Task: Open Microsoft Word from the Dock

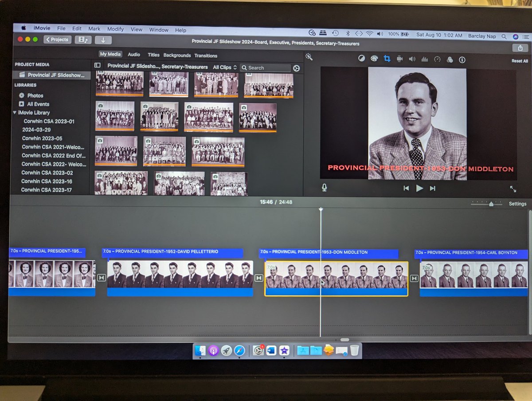Action: [271, 350]
